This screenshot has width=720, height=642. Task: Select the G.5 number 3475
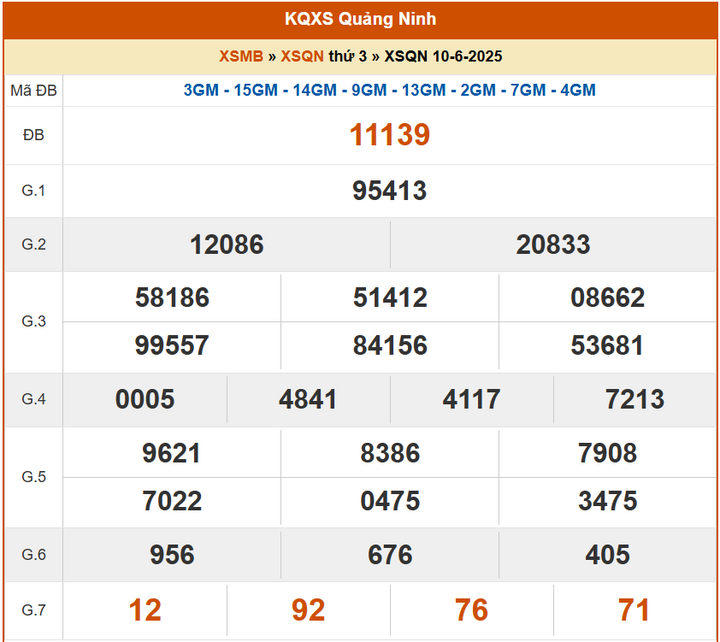pos(608,501)
